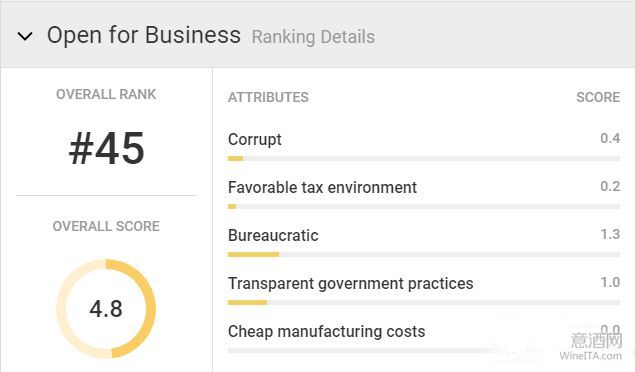Click the Bureaucratic score value 1.3

click(610, 234)
